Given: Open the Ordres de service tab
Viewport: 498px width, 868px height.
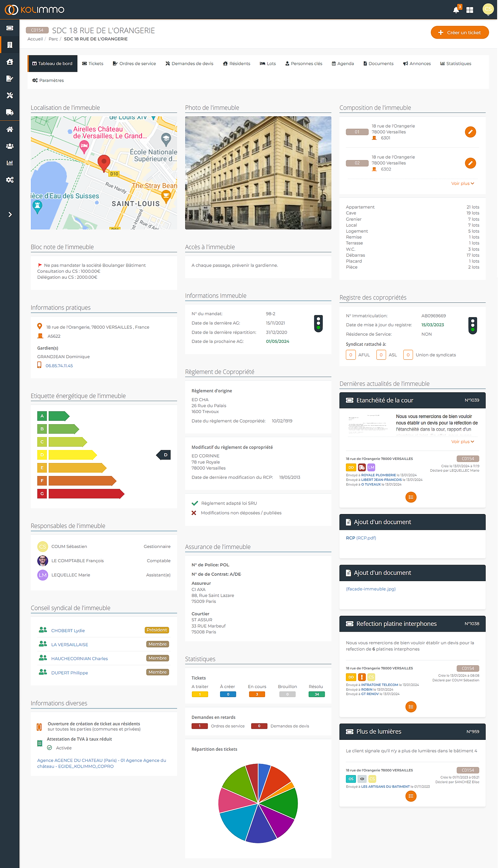Looking at the screenshot, I should [x=135, y=64].
